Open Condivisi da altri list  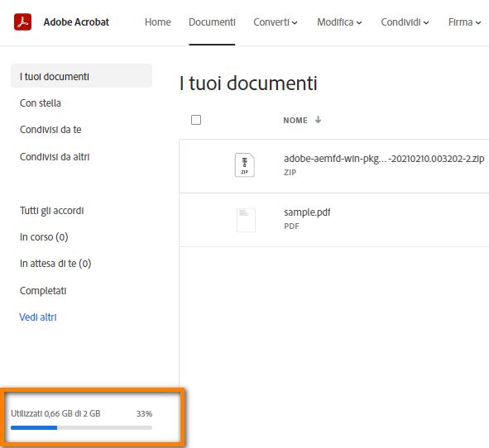point(55,157)
